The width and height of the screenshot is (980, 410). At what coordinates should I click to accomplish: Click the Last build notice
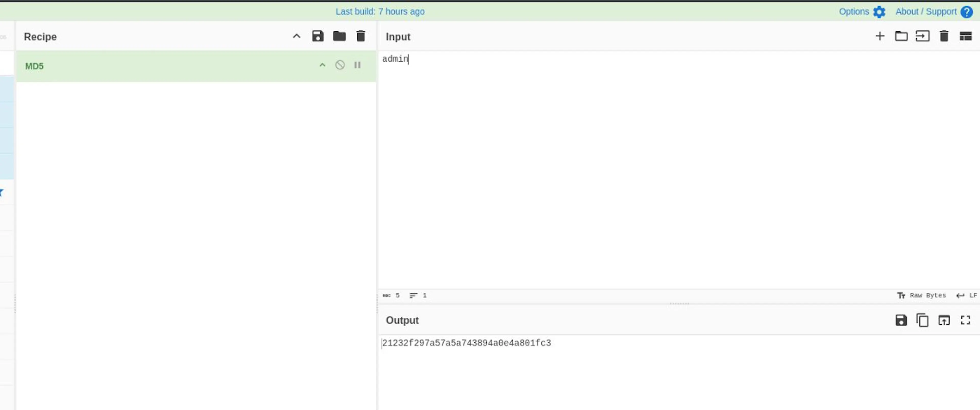pos(380,12)
